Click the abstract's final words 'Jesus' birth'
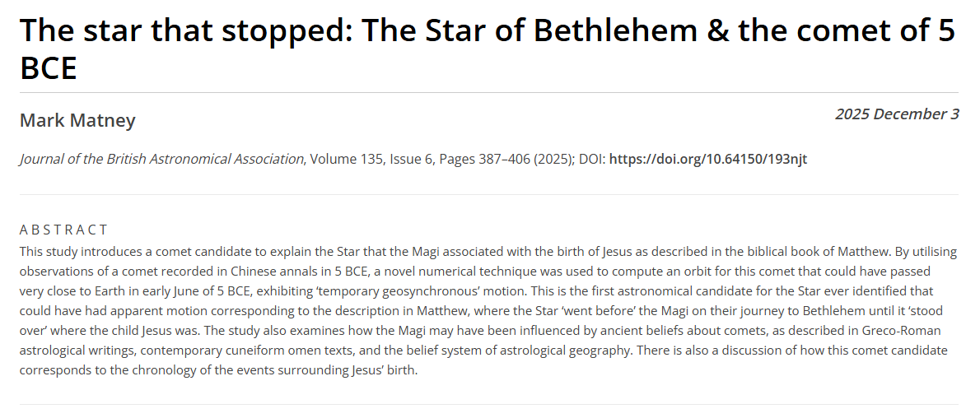Image resolution: width=980 pixels, height=418 pixels. (x=383, y=369)
